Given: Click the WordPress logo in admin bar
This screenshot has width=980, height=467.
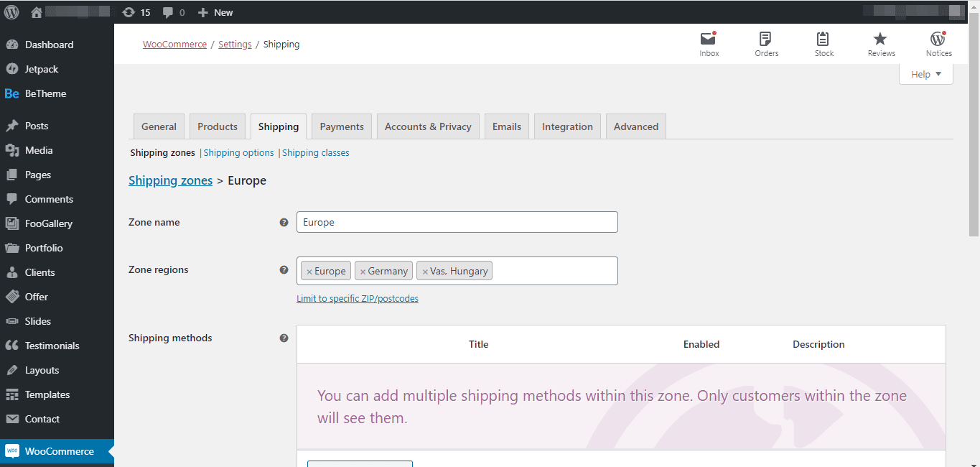Looking at the screenshot, I should pos(12,12).
